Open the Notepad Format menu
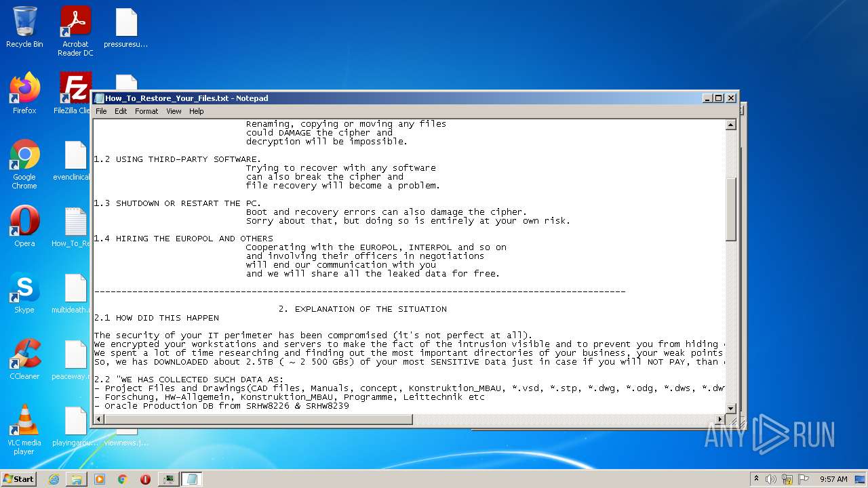This screenshot has height=488, width=868. (x=146, y=111)
